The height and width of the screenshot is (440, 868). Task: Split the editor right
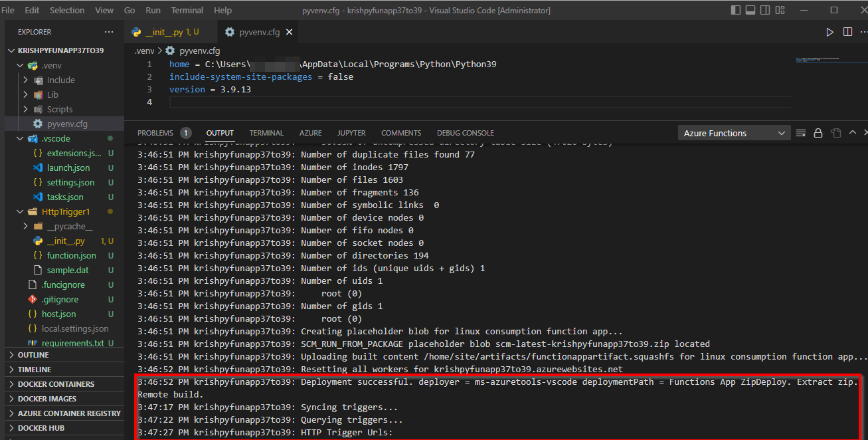(x=847, y=32)
